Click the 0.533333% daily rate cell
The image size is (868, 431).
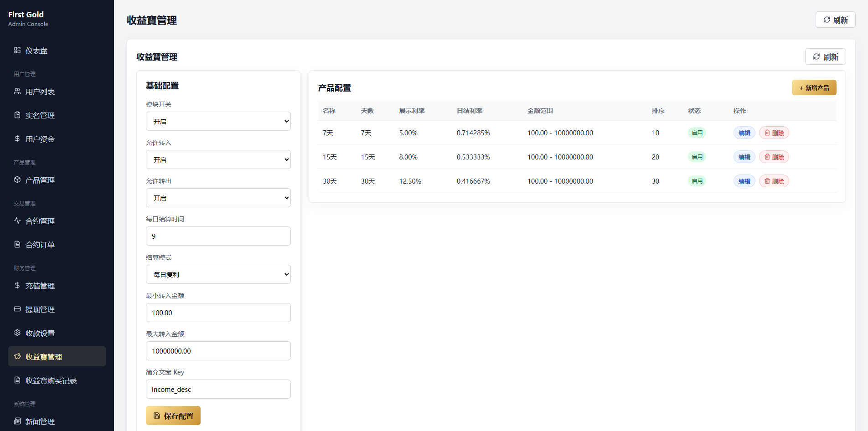tap(473, 157)
